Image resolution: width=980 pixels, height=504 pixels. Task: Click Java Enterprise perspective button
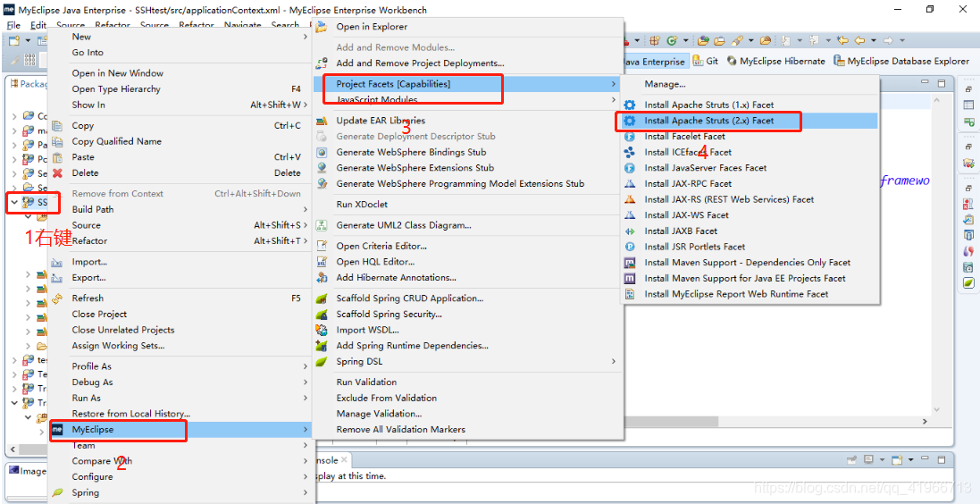654,62
